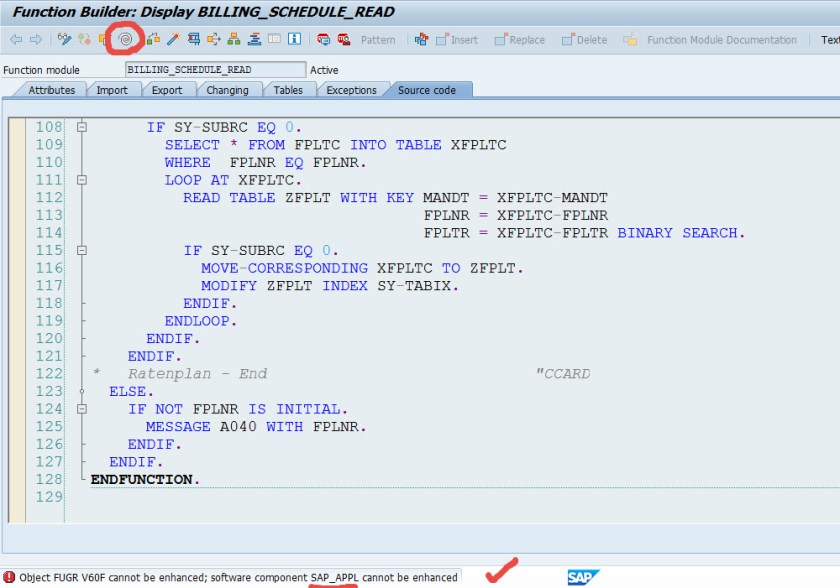Collapse the IF block at line 108
This screenshot has width=840, height=588.
(x=82, y=128)
